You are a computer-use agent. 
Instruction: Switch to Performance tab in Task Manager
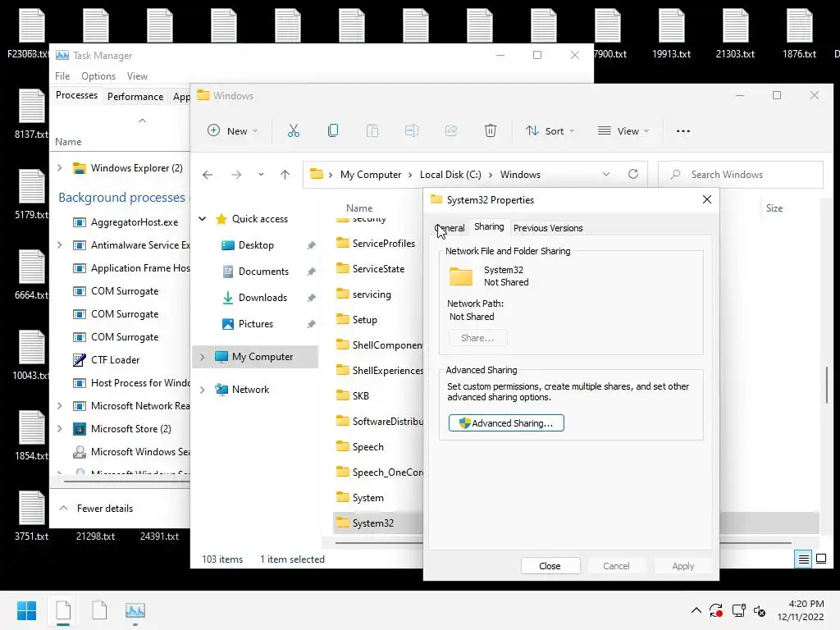click(x=135, y=97)
